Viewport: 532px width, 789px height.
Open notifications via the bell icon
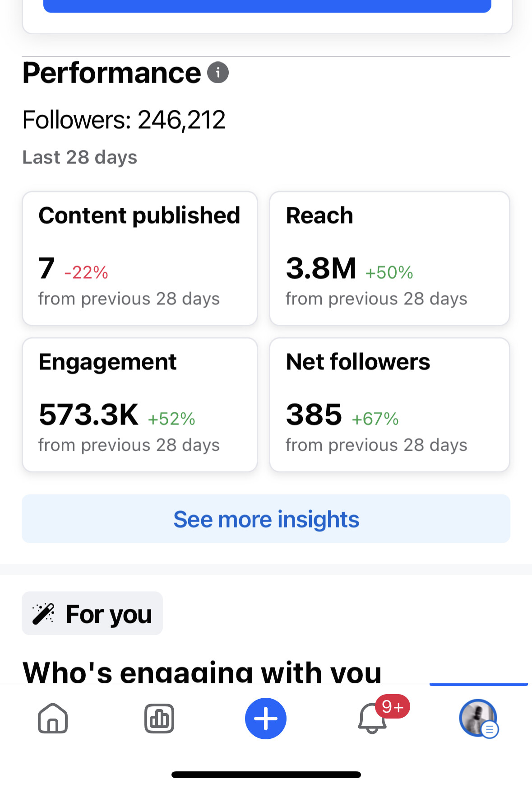coord(372,719)
